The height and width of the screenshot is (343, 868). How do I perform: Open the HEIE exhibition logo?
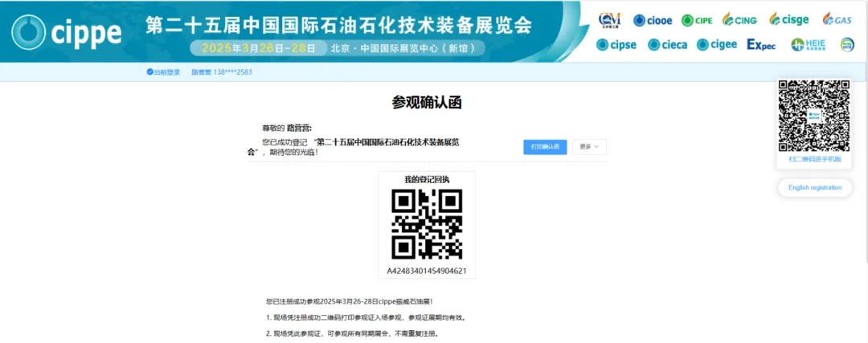coord(809,45)
